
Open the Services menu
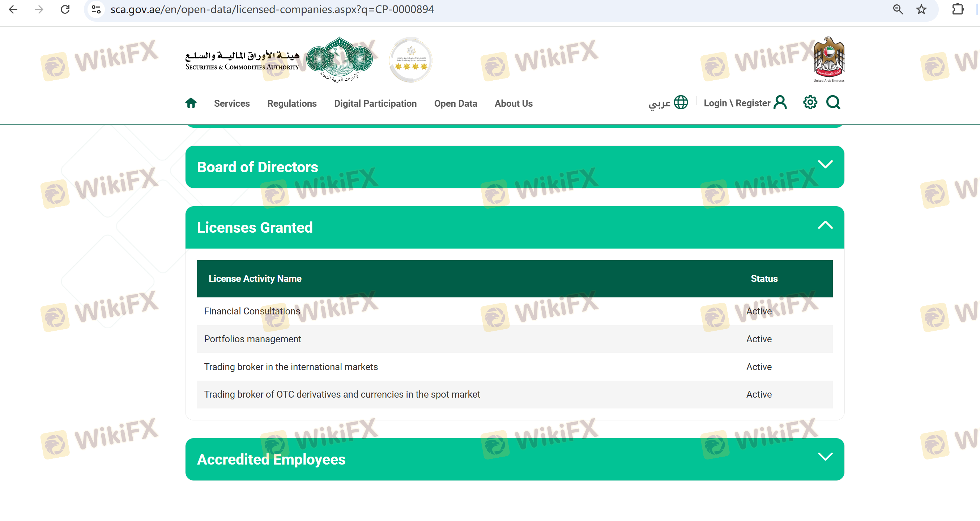[x=232, y=103]
